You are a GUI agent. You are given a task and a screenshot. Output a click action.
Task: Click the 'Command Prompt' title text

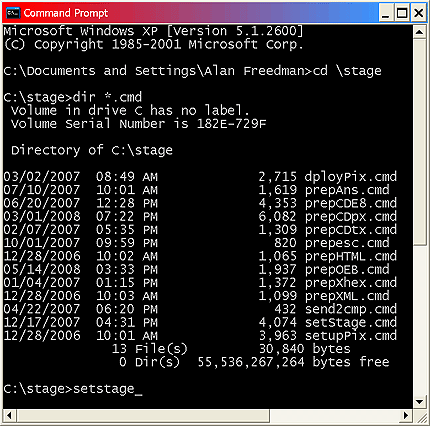click(66, 13)
